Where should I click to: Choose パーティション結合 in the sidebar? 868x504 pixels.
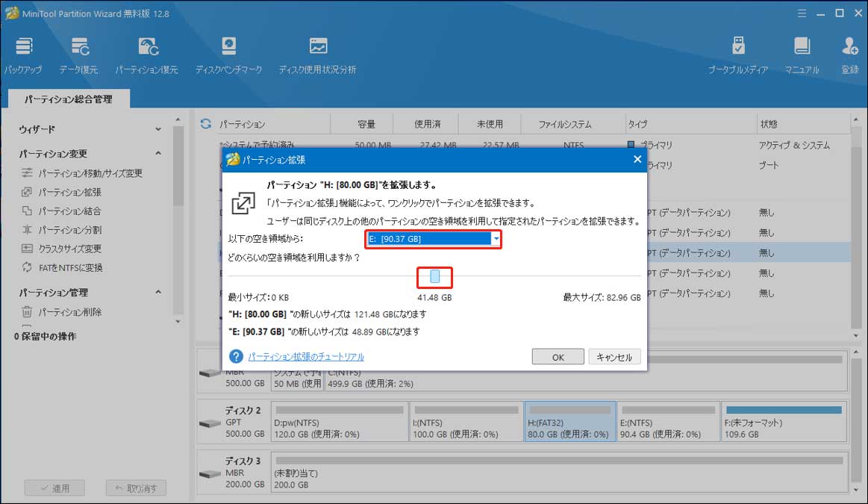tap(69, 211)
